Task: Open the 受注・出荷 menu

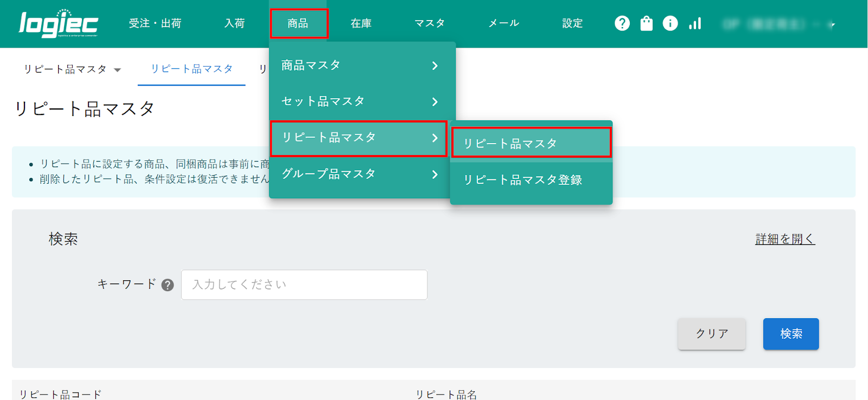Action: [155, 23]
